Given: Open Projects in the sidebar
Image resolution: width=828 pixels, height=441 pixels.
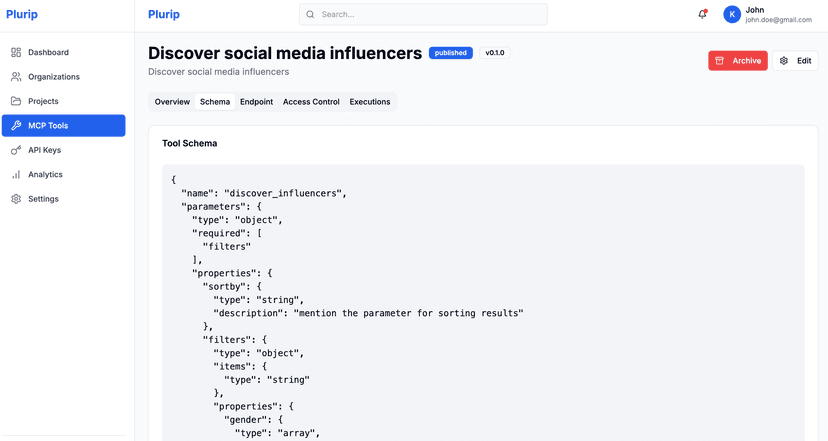Looking at the screenshot, I should click(63, 101).
